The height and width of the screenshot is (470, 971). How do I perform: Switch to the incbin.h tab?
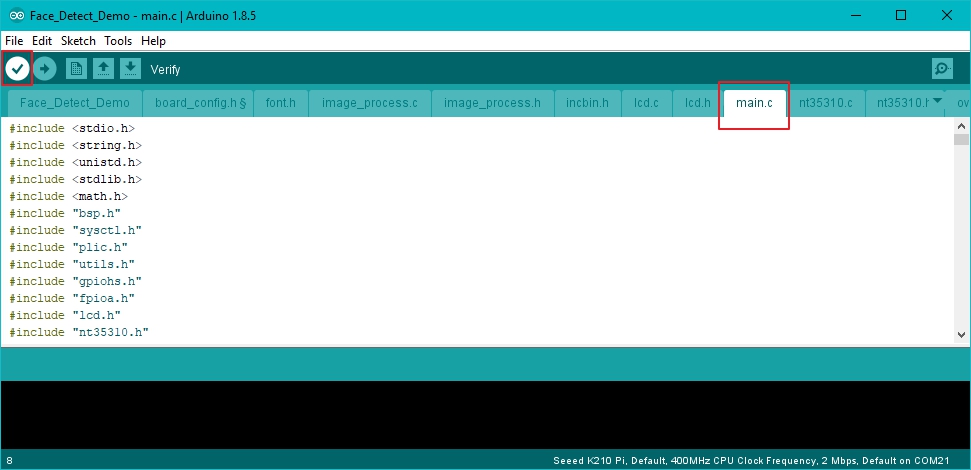[587, 103]
